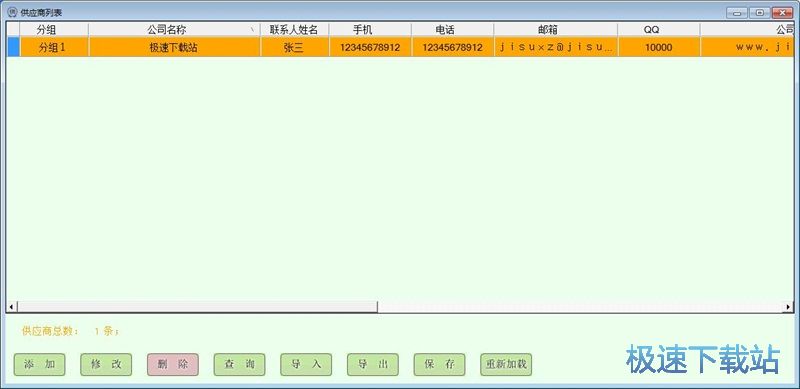Click the 联系人姓名 column header

coord(294,30)
